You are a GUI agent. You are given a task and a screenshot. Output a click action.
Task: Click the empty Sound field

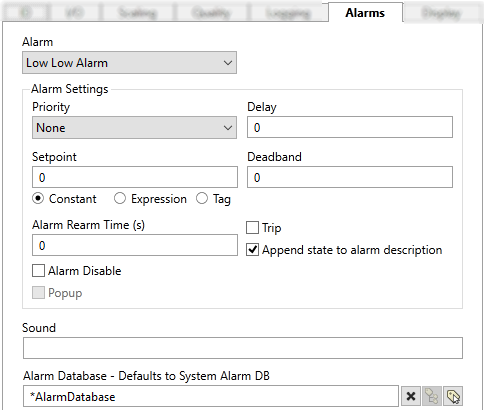pos(243,348)
